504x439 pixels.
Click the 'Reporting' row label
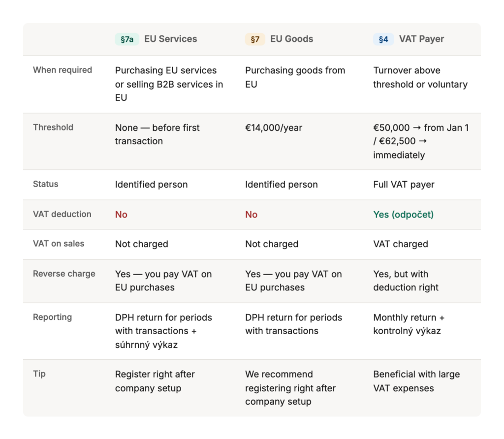[52, 317]
